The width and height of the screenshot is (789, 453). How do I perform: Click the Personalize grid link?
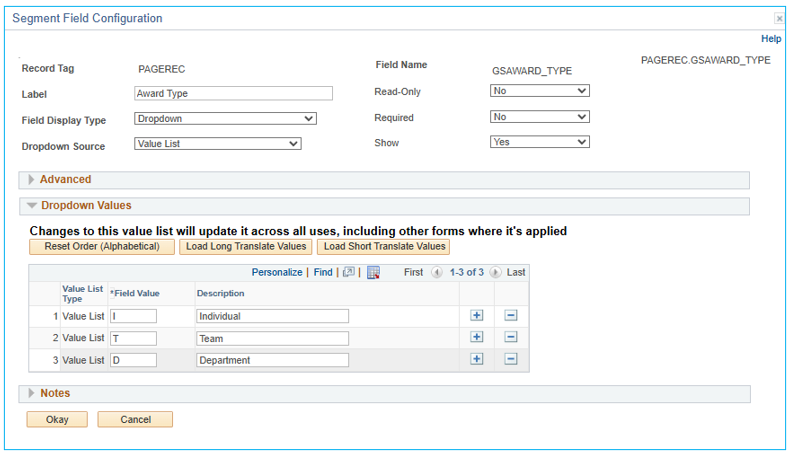pyautogui.click(x=277, y=272)
